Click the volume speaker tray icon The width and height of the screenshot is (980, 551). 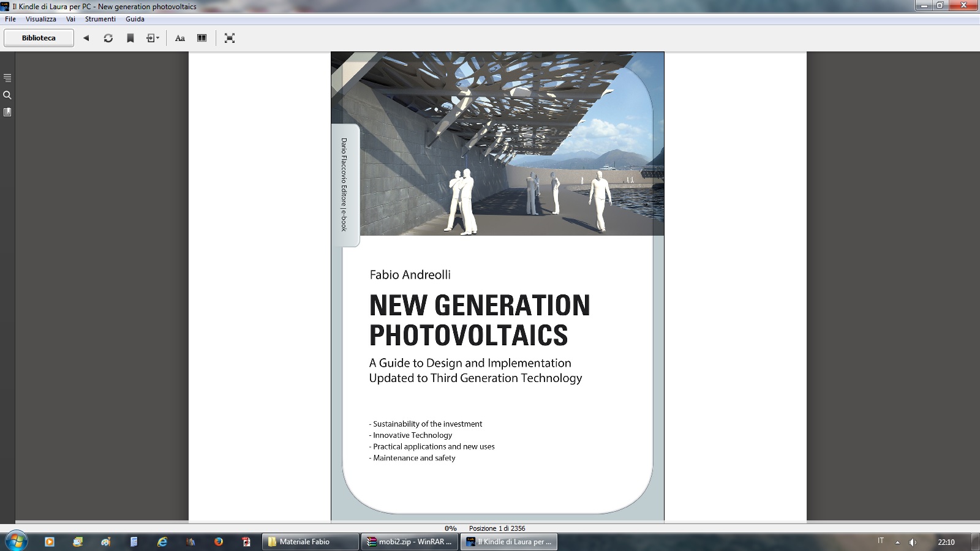point(913,542)
